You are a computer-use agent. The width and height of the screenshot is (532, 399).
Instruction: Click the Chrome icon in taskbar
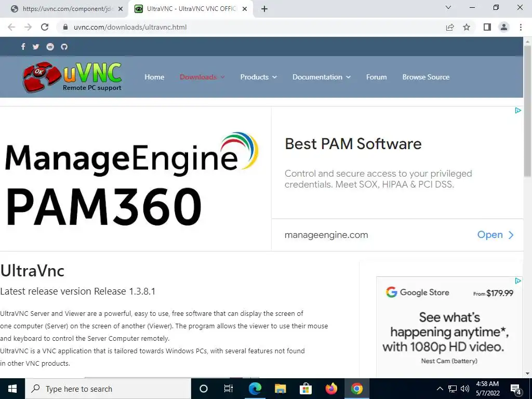[356, 389]
